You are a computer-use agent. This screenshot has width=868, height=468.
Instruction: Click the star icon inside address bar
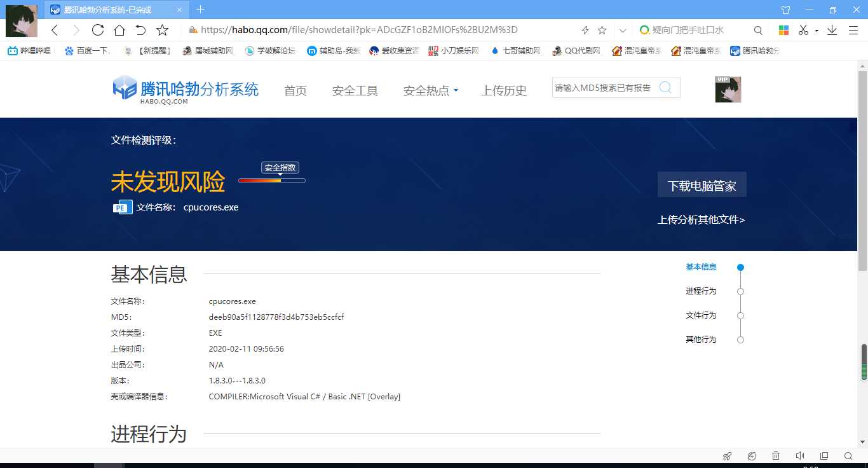pyautogui.click(x=602, y=30)
